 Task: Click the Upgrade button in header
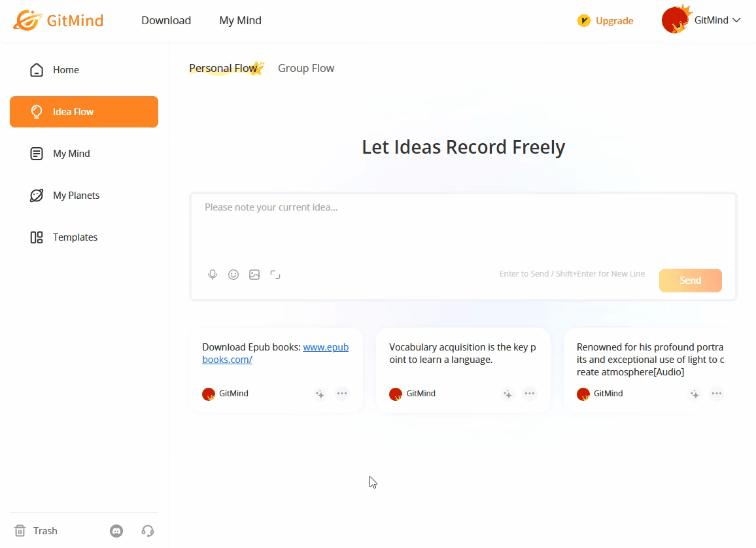[x=606, y=21]
